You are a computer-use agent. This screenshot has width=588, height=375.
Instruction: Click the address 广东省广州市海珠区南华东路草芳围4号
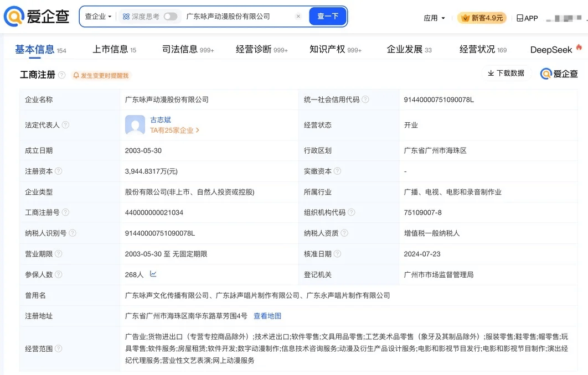[x=187, y=316]
